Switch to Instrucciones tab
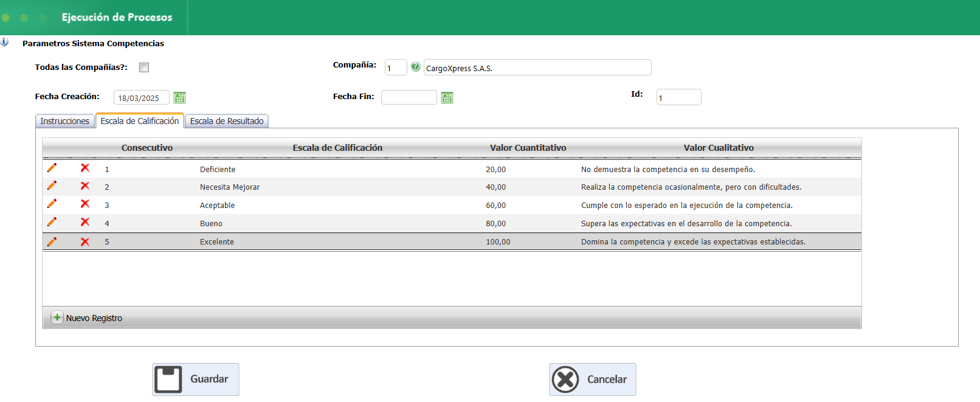This screenshot has width=980, height=402. point(65,121)
